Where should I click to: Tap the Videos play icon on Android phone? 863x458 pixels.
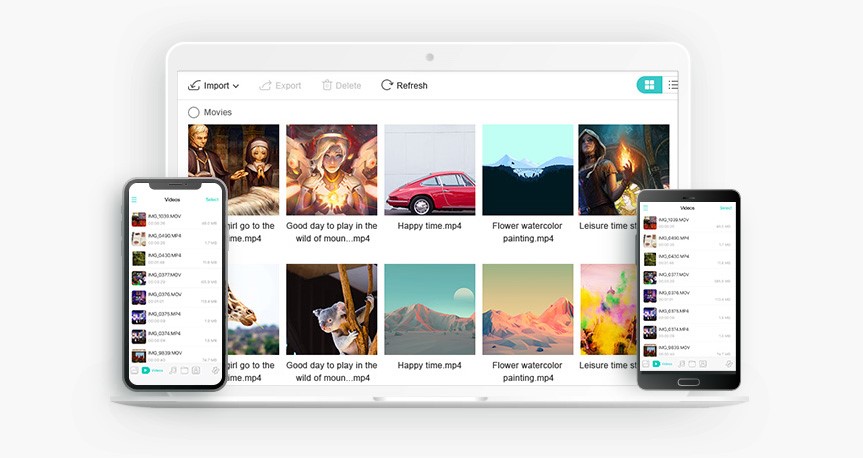[657, 364]
